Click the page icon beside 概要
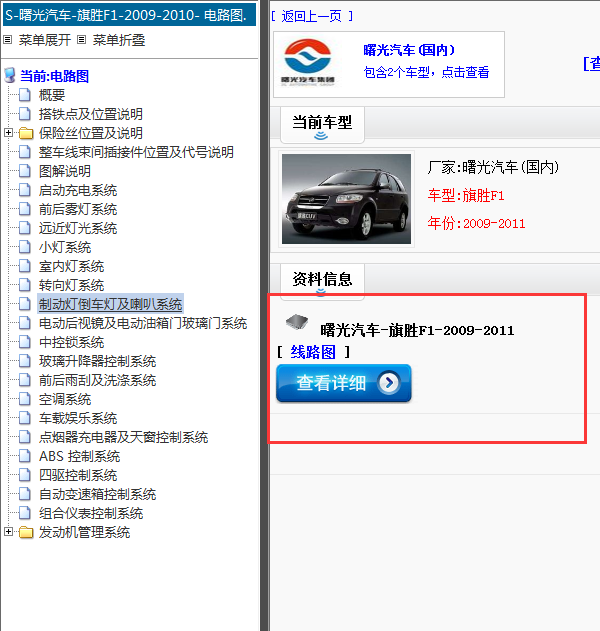The height and width of the screenshot is (631, 600). point(25,95)
